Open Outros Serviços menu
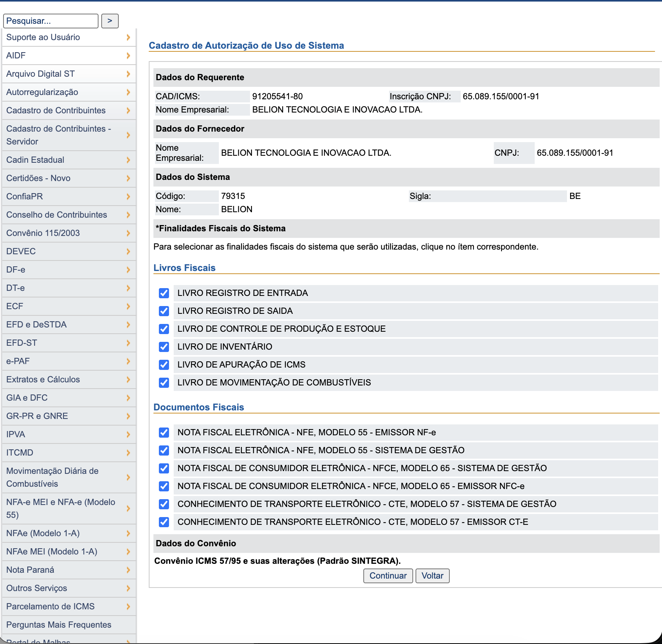662x644 pixels. 69,588
